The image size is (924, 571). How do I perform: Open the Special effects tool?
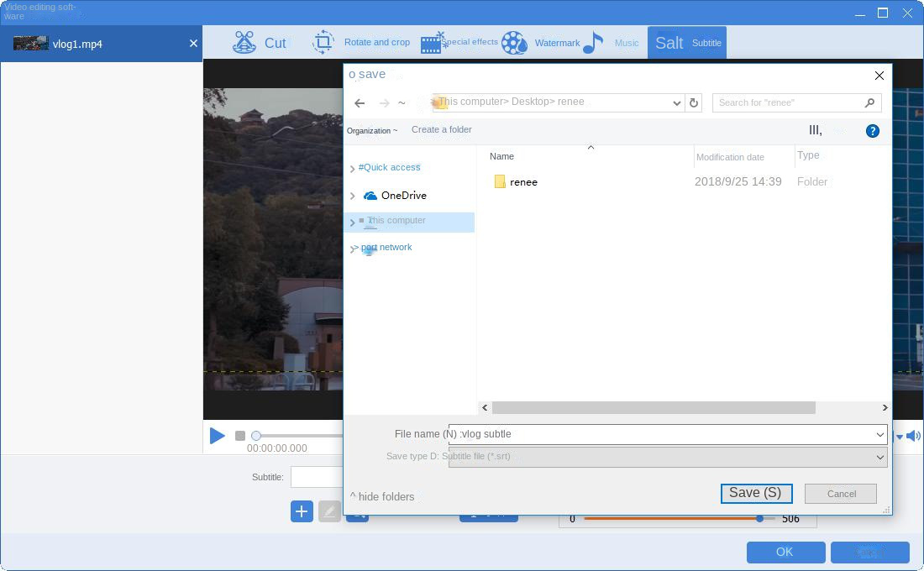click(459, 43)
